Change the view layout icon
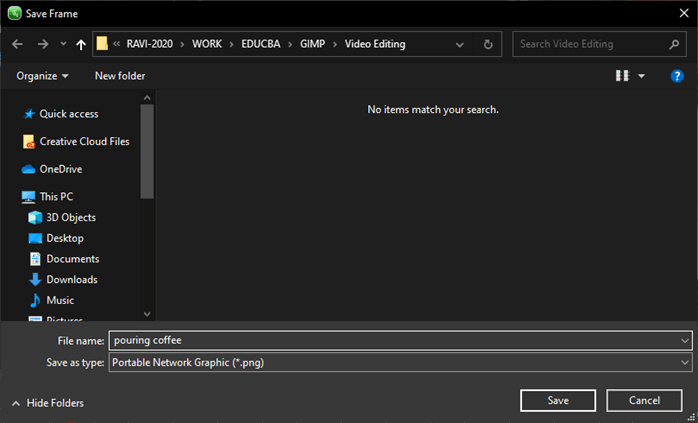 622,76
